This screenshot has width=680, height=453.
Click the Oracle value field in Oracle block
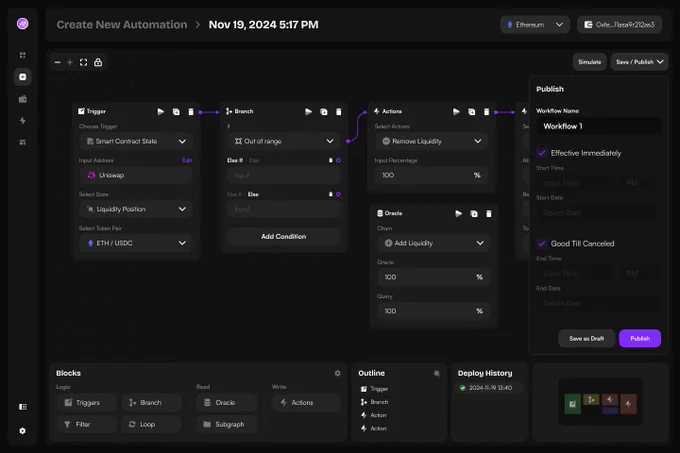(x=434, y=277)
